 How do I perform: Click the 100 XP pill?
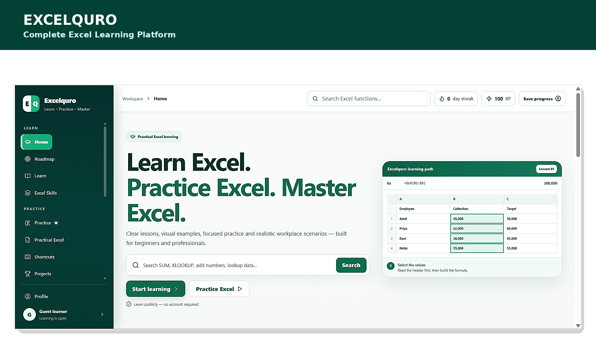498,99
